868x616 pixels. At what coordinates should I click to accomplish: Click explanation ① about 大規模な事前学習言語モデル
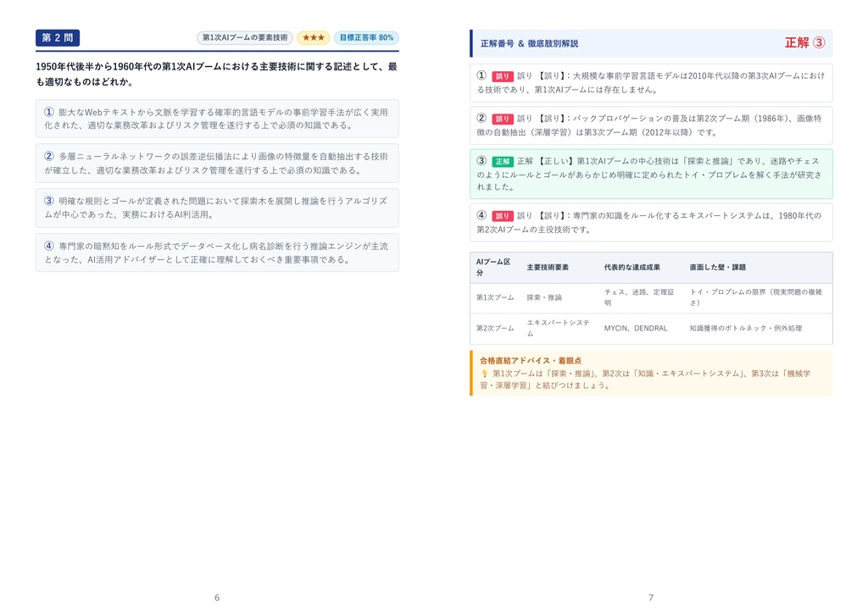[x=651, y=83]
